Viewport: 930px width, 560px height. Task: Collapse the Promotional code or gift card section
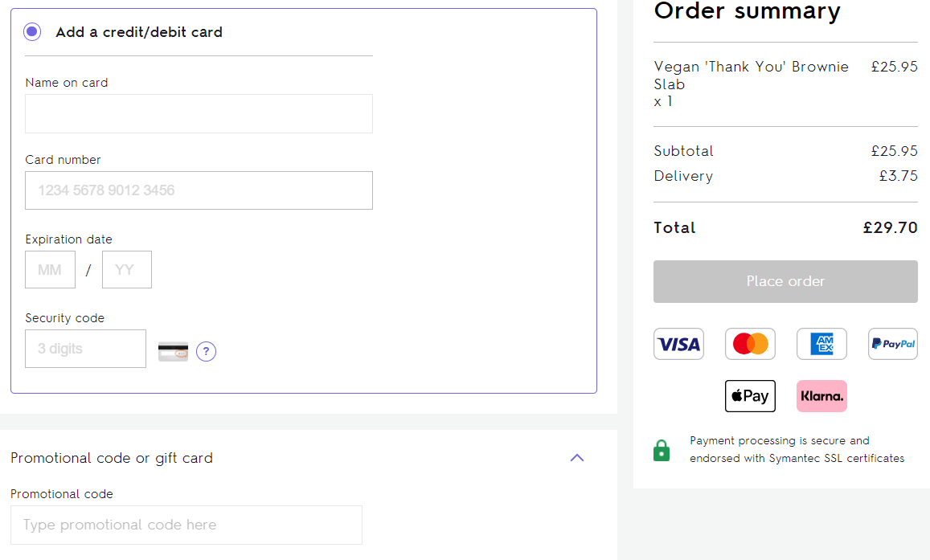click(x=577, y=457)
